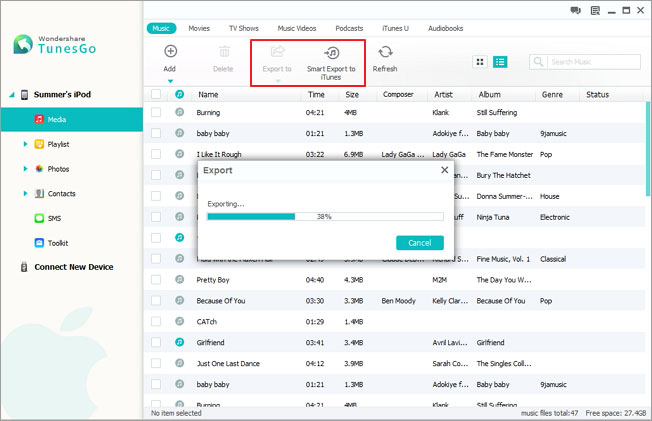Switch to the Movies tab
This screenshot has width=652, height=421.
click(x=199, y=28)
